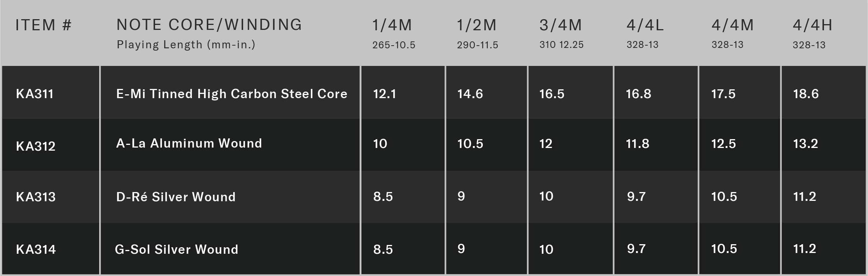
Task: Select the 11.8 value under 4/4L
Action: click(638, 144)
